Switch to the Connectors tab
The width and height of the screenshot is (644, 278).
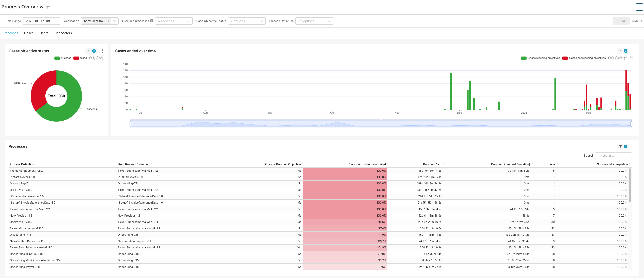pos(63,33)
